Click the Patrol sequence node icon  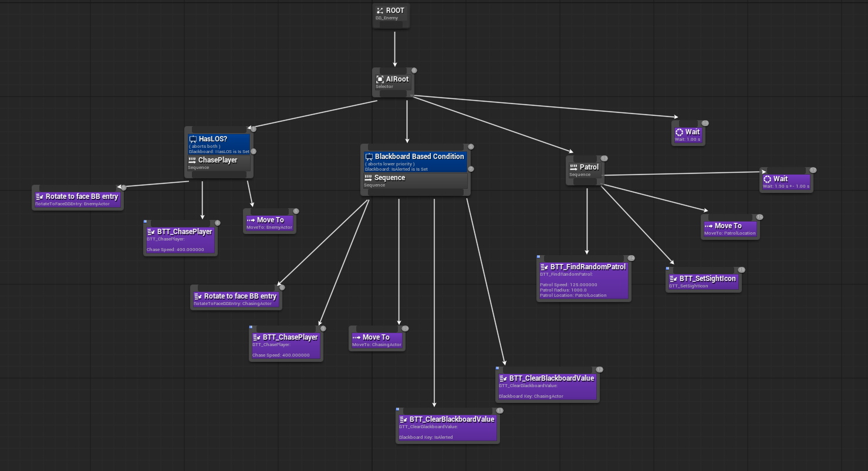(x=574, y=167)
